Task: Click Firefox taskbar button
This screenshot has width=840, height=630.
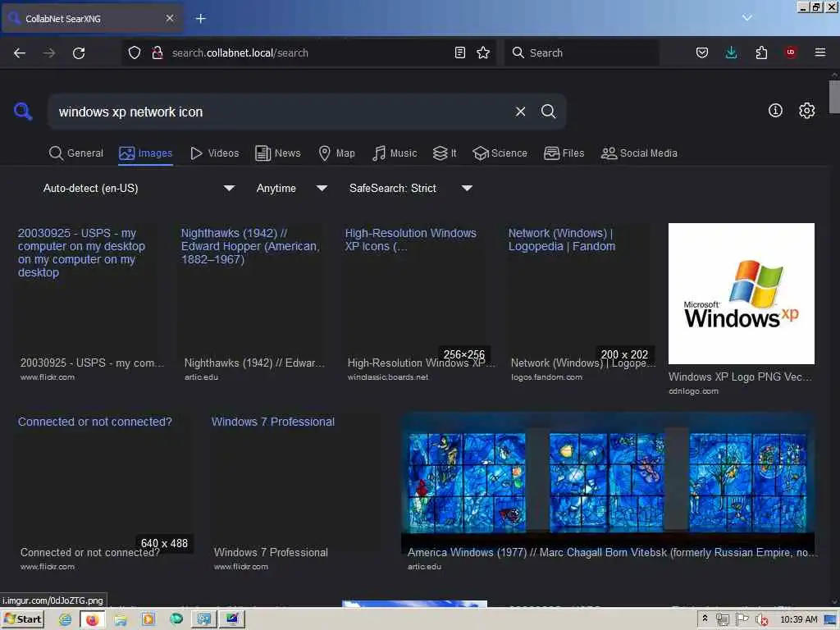Action: (92, 619)
